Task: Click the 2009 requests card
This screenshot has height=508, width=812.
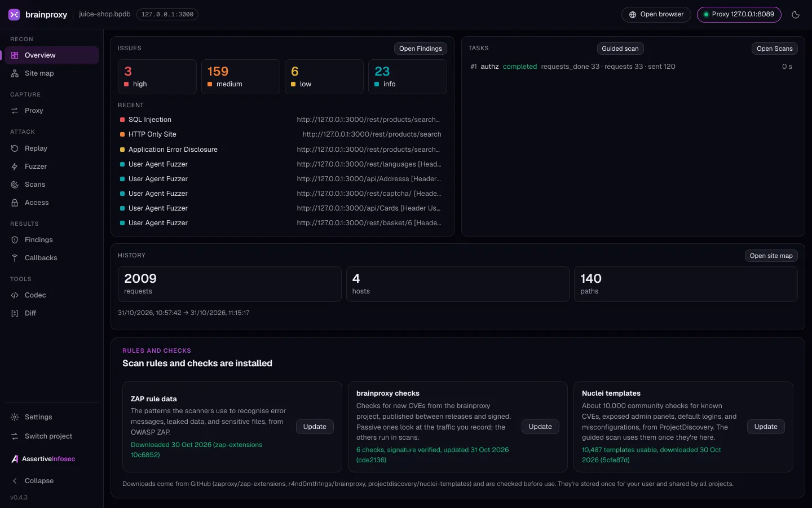Action: click(x=230, y=284)
